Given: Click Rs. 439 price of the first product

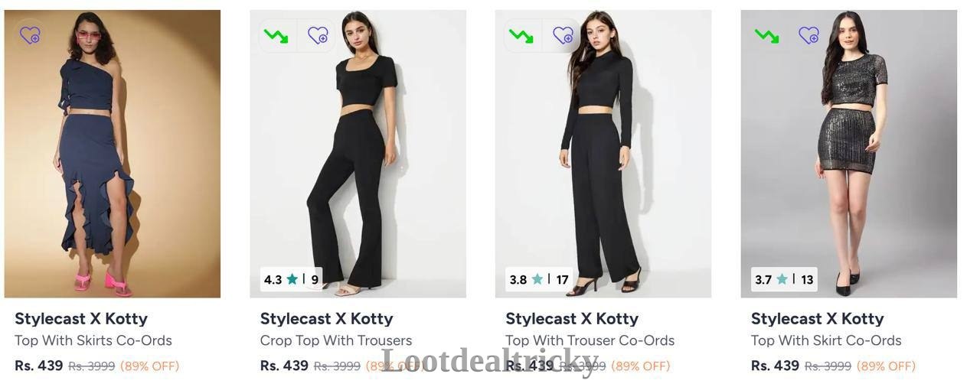Looking at the screenshot, I should (39, 366).
